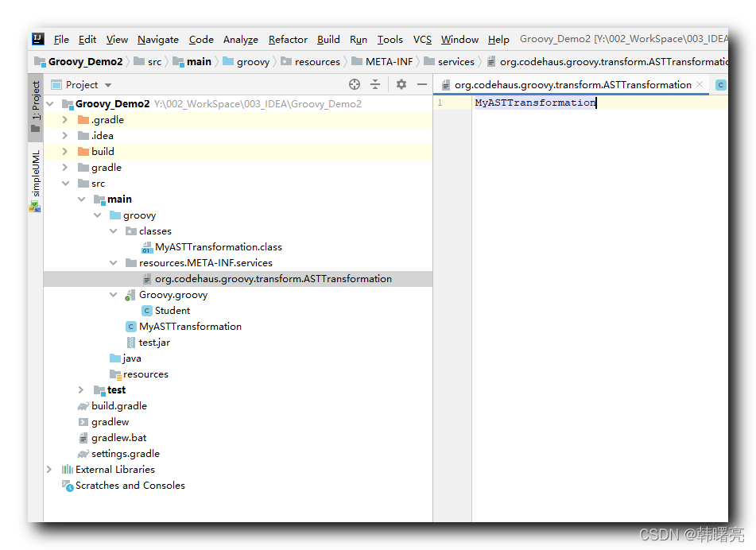
Task: Click line number 1 in editor gutter
Action: [x=440, y=103]
